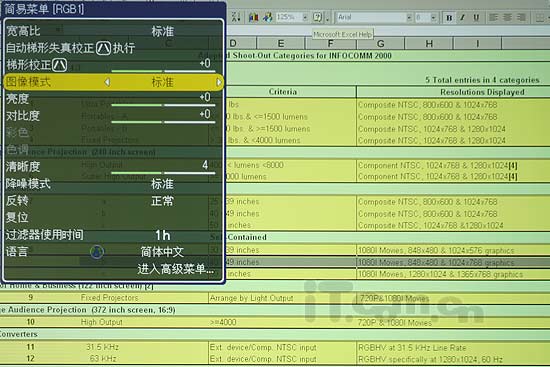Click 进入高级菜单 to open the advanced menu
Screen dimensions: 550x367
point(175,269)
